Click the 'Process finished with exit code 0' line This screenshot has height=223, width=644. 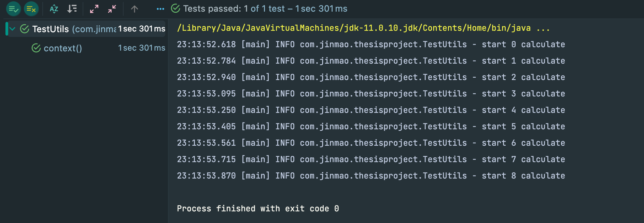pos(258,209)
